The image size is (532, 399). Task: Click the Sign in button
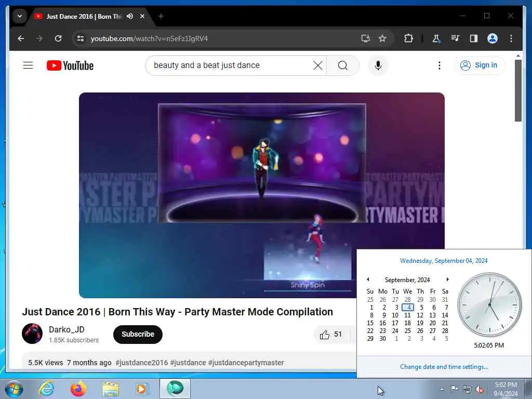tap(480, 65)
